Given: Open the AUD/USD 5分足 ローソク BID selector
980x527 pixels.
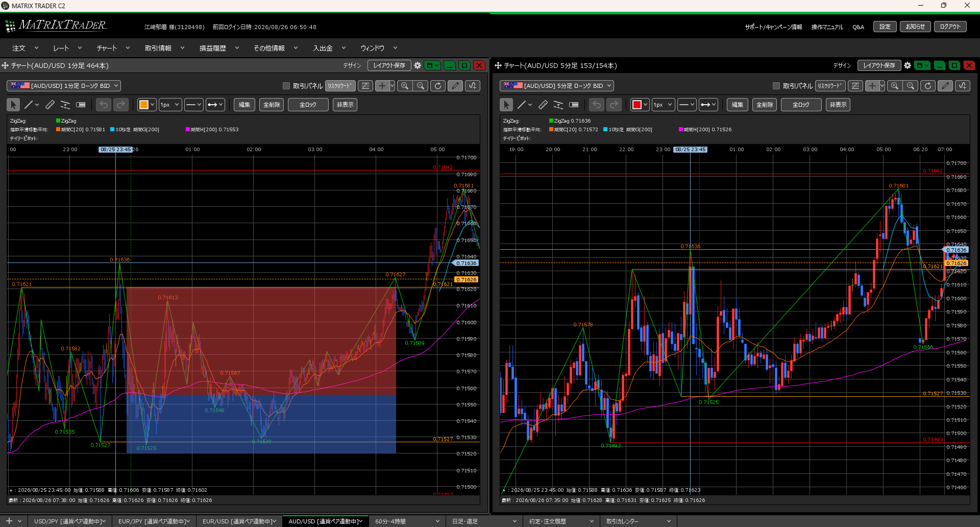Looking at the screenshot, I should pos(557,86).
